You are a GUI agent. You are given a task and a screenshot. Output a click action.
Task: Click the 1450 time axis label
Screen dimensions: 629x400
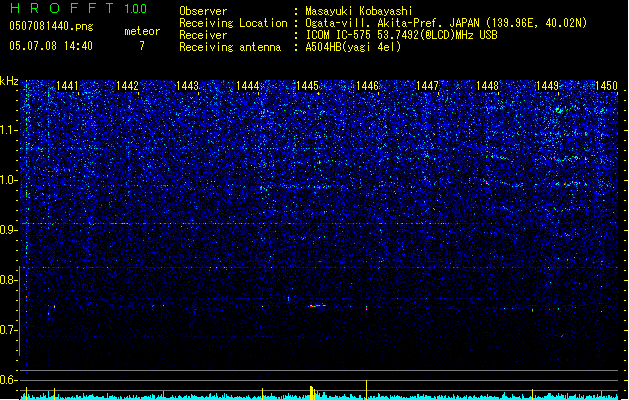pos(607,86)
